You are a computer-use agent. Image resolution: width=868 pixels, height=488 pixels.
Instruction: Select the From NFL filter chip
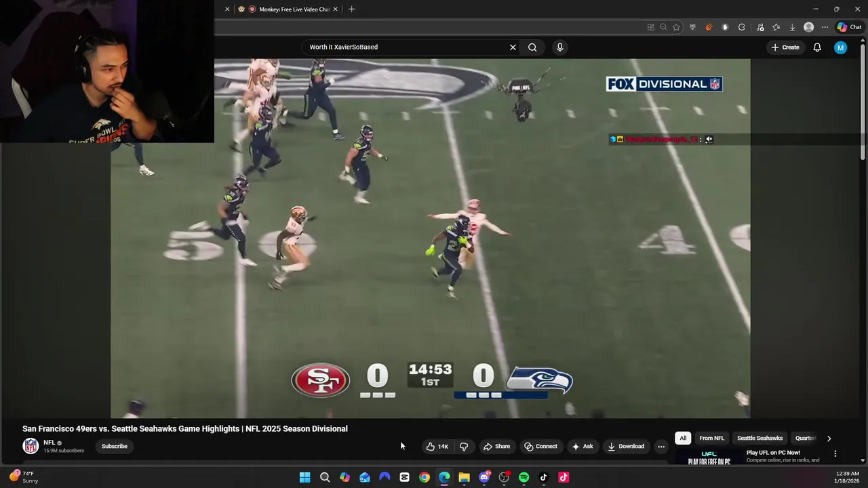(x=711, y=439)
